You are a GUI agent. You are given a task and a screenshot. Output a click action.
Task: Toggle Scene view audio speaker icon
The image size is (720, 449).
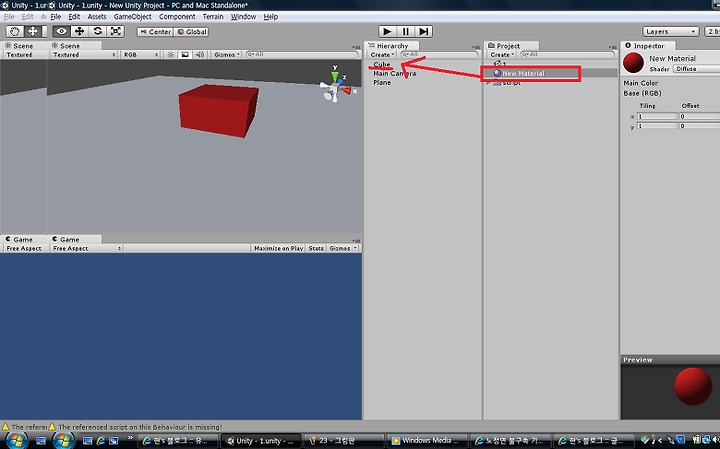(x=200, y=55)
